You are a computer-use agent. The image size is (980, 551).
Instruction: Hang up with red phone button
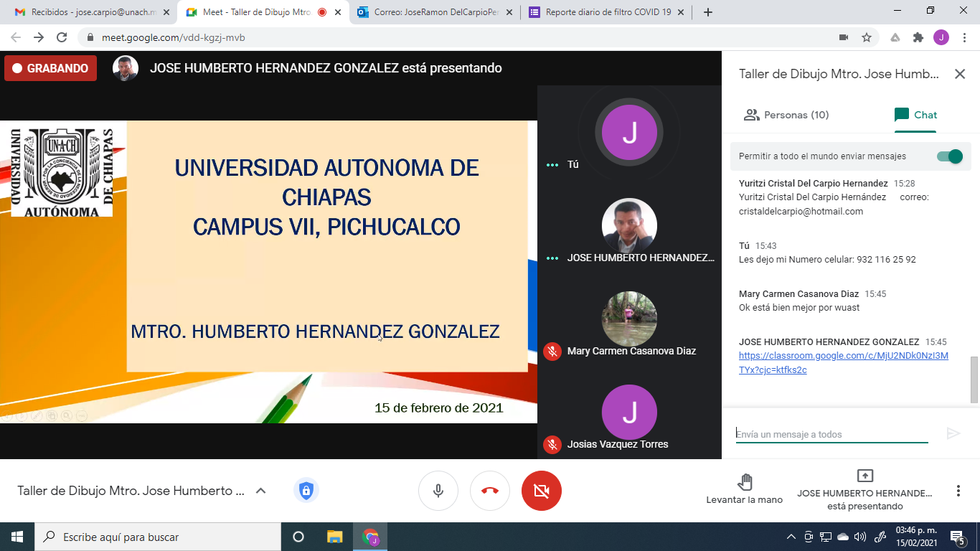coord(490,491)
